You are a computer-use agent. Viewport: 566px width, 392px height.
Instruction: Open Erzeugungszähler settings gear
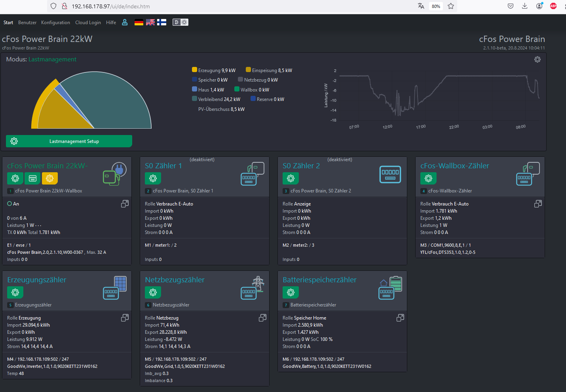click(x=15, y=292)
